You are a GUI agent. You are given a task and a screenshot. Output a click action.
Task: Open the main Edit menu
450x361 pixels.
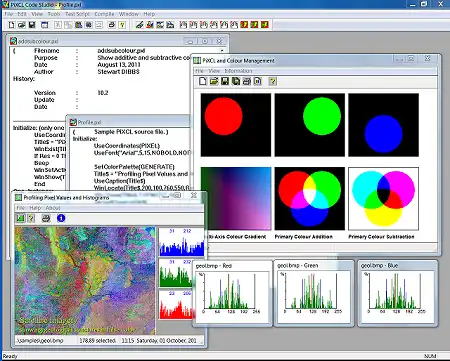click(x=22, y=14)
